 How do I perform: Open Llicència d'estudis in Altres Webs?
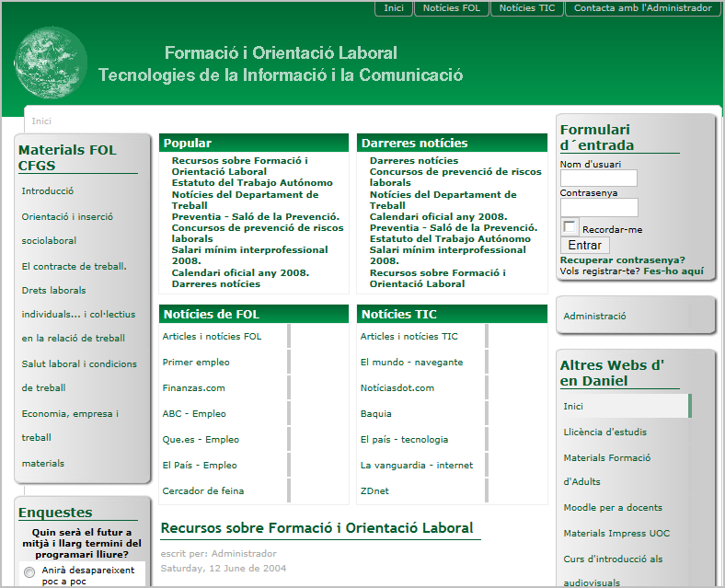(604, 432)
